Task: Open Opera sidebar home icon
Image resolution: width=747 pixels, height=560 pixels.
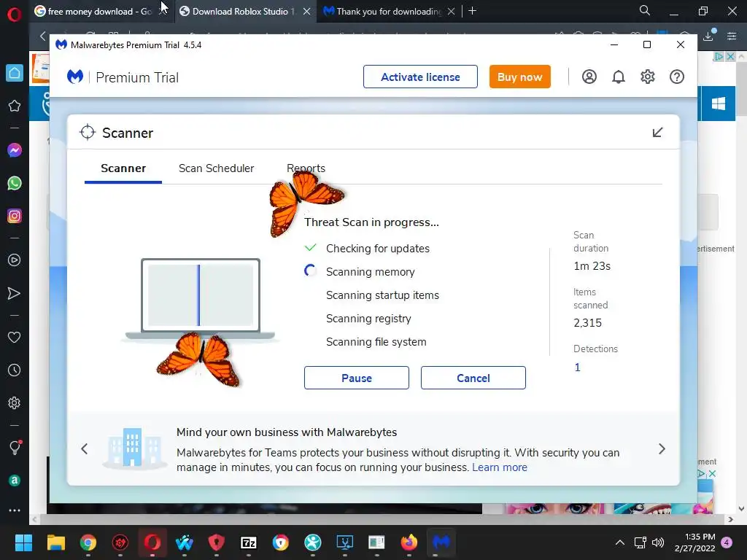Action: coord(15,73)
